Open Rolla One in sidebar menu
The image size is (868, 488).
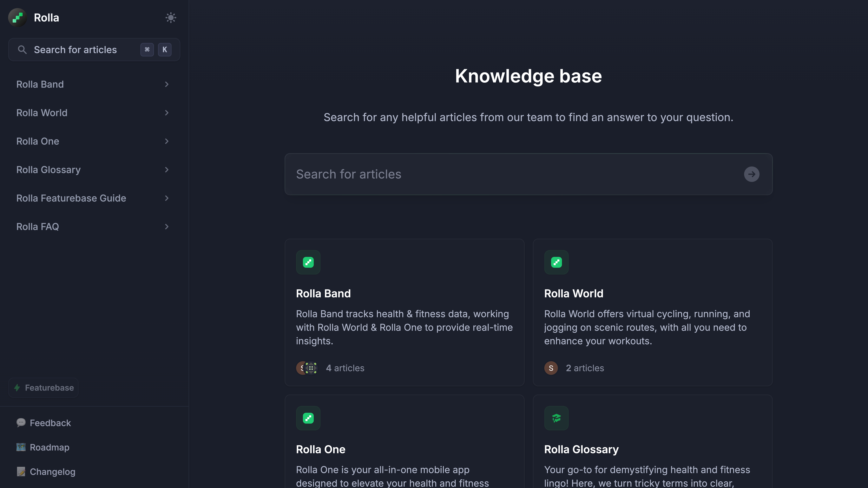click(x=38, y=141)
